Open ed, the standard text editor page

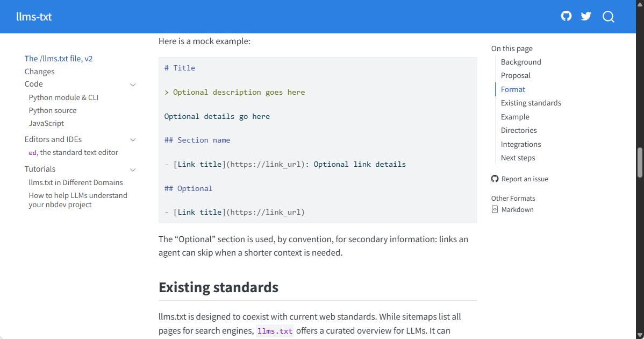[73, 152]
